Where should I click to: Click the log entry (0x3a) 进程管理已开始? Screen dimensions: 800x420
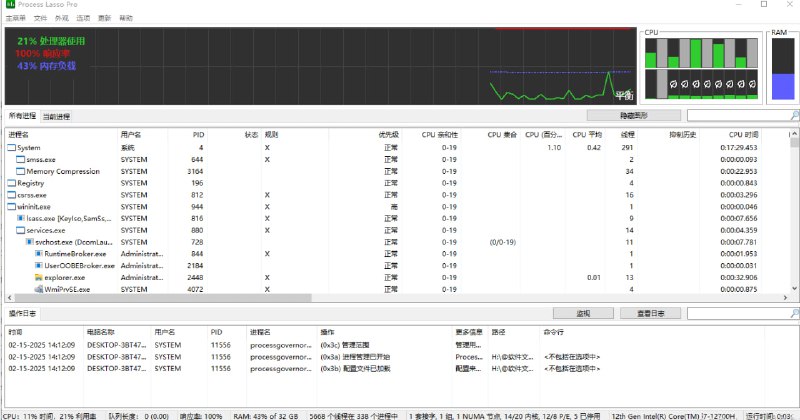coord(355,357)
